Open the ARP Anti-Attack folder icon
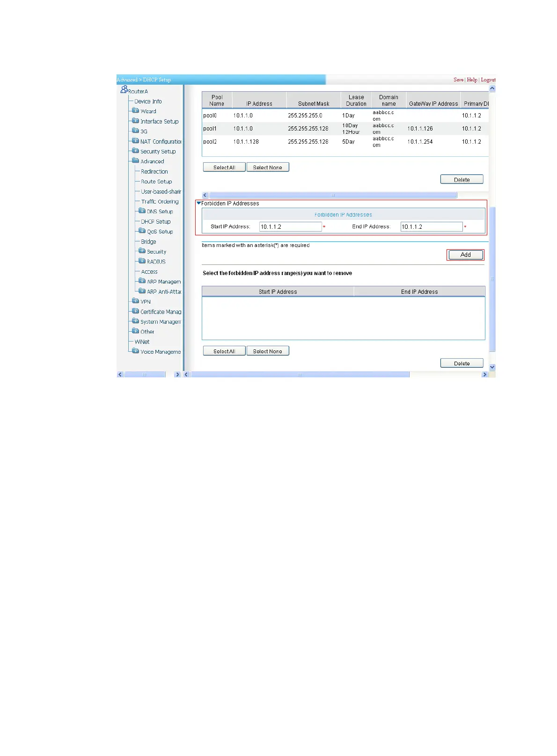 click(x=142, y=291)
